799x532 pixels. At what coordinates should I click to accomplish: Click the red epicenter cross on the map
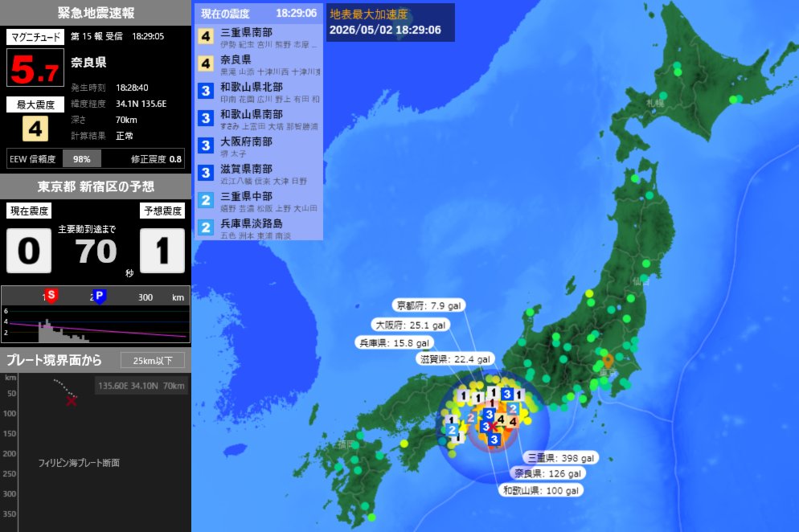(493, 426)
